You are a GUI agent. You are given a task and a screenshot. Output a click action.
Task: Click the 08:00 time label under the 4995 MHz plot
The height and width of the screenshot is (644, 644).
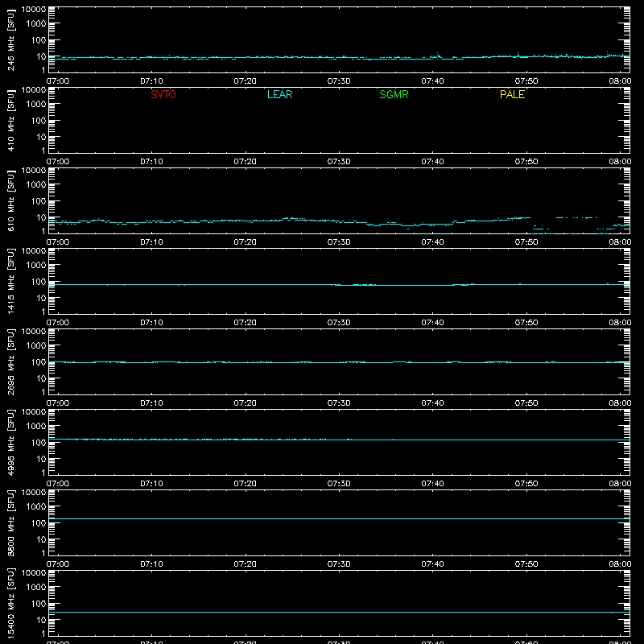click(x=620, y=484)
